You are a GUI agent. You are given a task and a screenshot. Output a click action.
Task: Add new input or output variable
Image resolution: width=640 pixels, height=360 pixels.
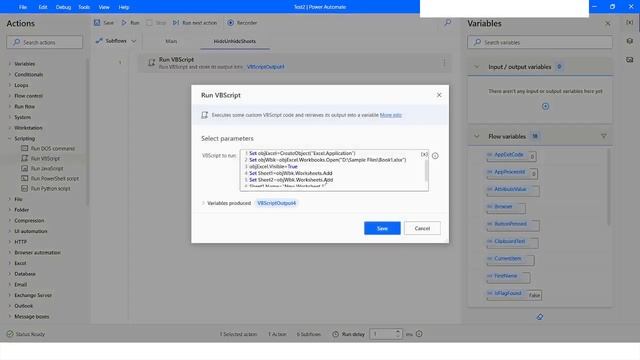tap(545, 107)
